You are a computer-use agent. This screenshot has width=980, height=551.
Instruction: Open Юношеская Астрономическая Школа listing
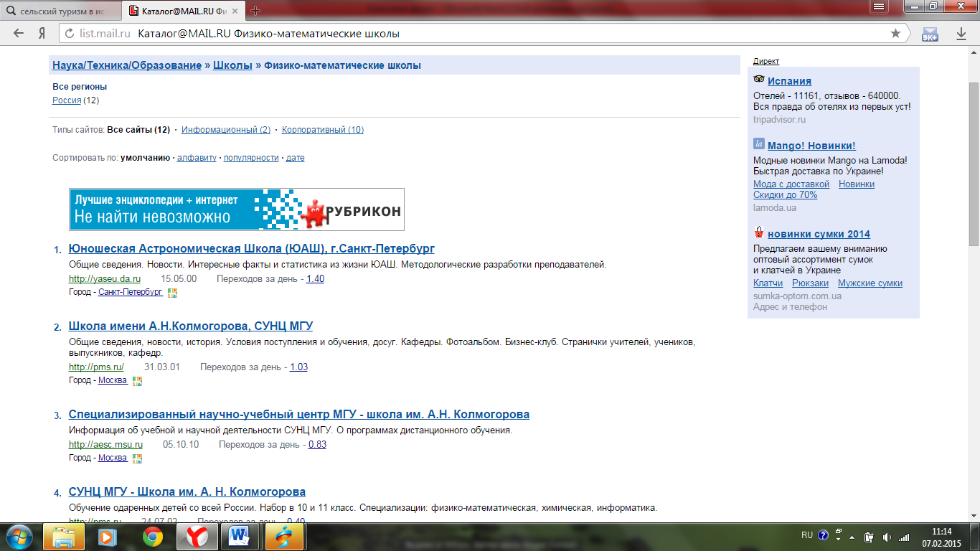(252, 249)
